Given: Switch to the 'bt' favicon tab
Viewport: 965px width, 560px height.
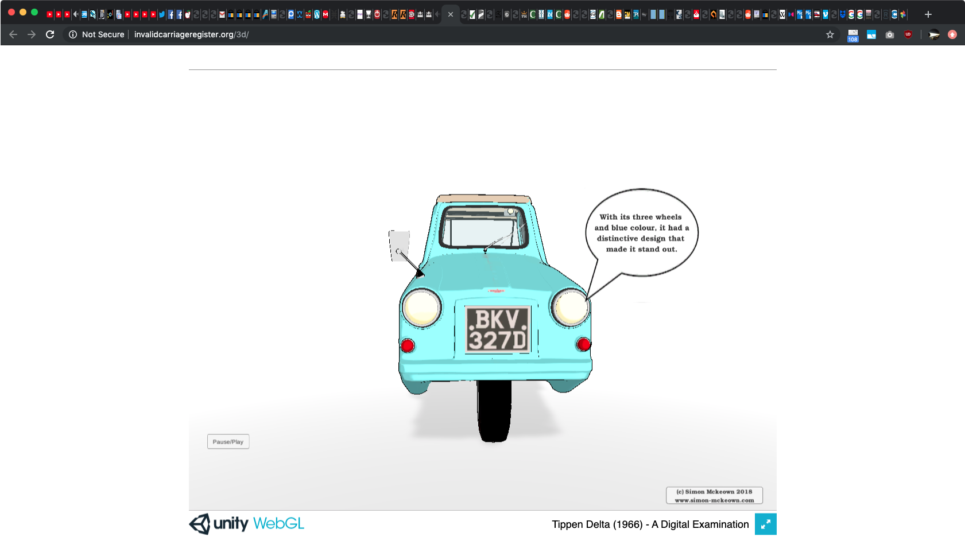Looking at the screenshot, I should [549, 14].
